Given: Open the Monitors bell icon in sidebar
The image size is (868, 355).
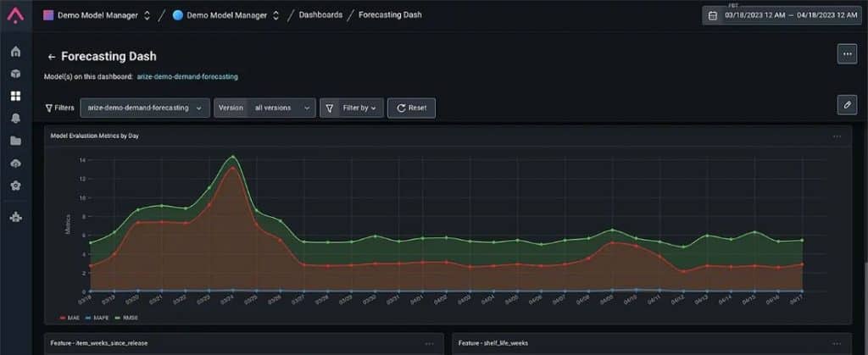Looking at the screenshot, I should [x=15, y=119].
